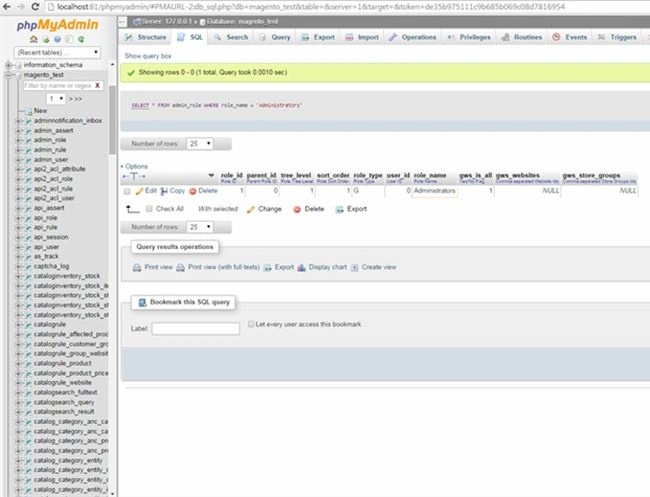Open the catalogrule_product table link
650x497 pixels.
[63, 364]
